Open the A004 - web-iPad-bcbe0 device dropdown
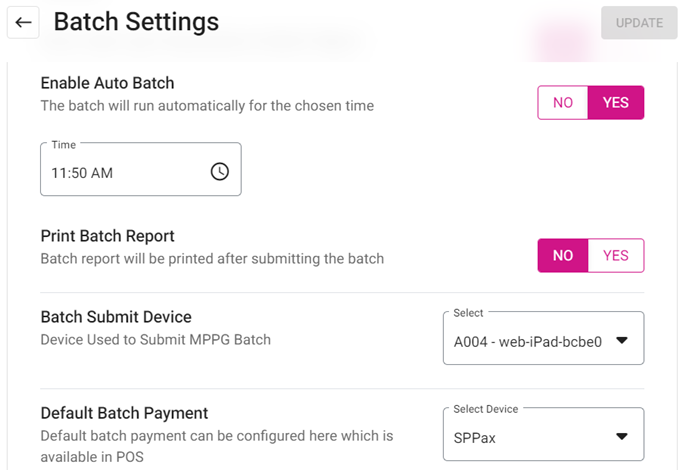Image resolution: width=682 pixels, height=470 pixels. pos(530,340)
